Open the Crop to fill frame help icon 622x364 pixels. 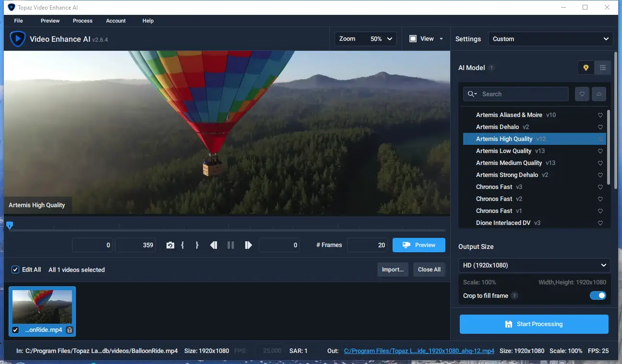pos(514,296)
